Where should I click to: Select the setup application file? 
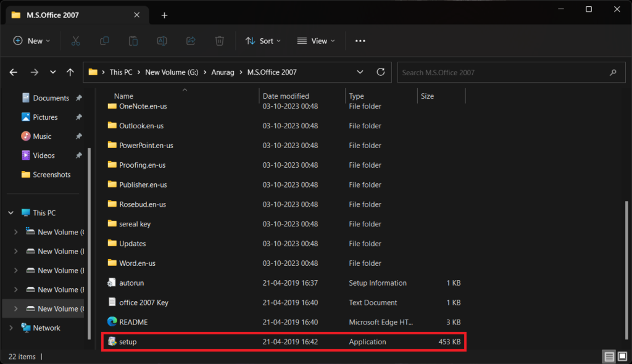click(128, 342)
